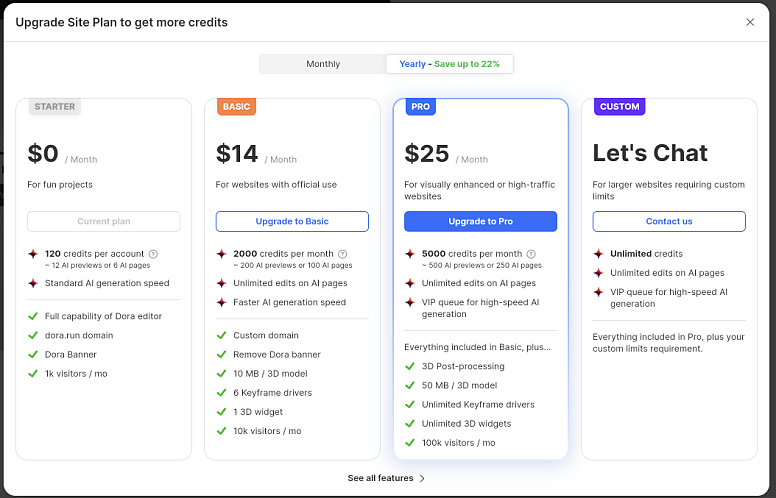Click the help icon beside 5000 credits
This screenshot has height=498, width=776.
(531, 254)
